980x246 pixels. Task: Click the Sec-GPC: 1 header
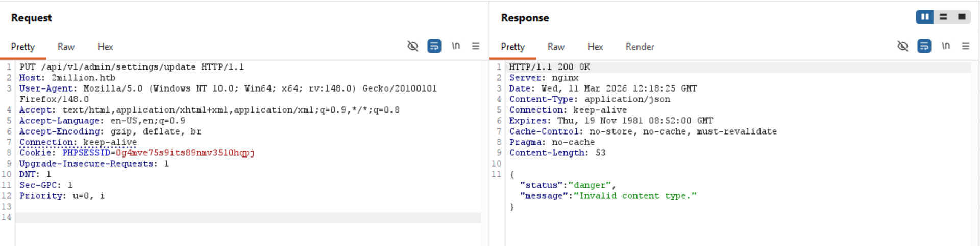pos(46,185)
